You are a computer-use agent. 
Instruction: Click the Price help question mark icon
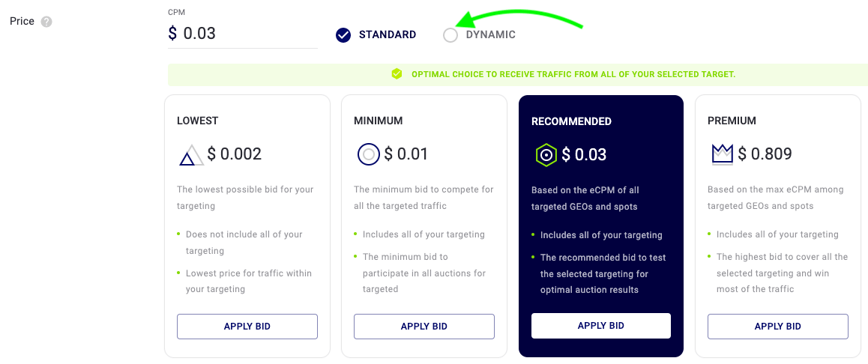(x=46, y=22)
